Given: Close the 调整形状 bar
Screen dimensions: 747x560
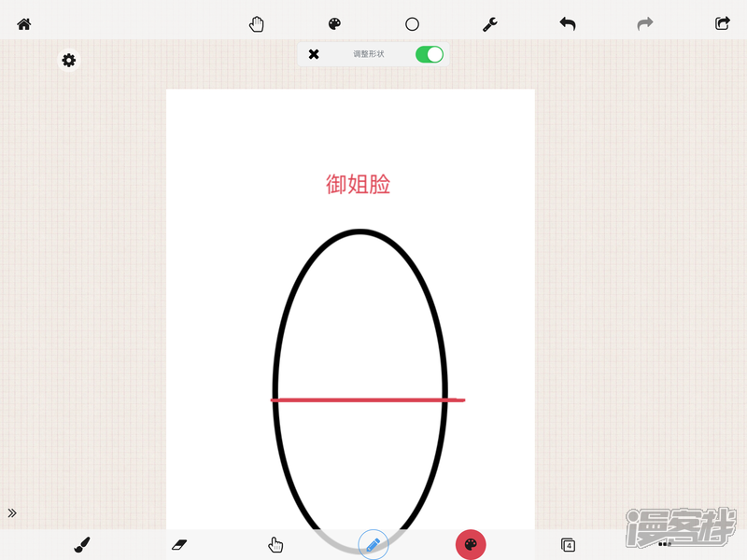Looking at the screenshot, I should pos(314,54).
